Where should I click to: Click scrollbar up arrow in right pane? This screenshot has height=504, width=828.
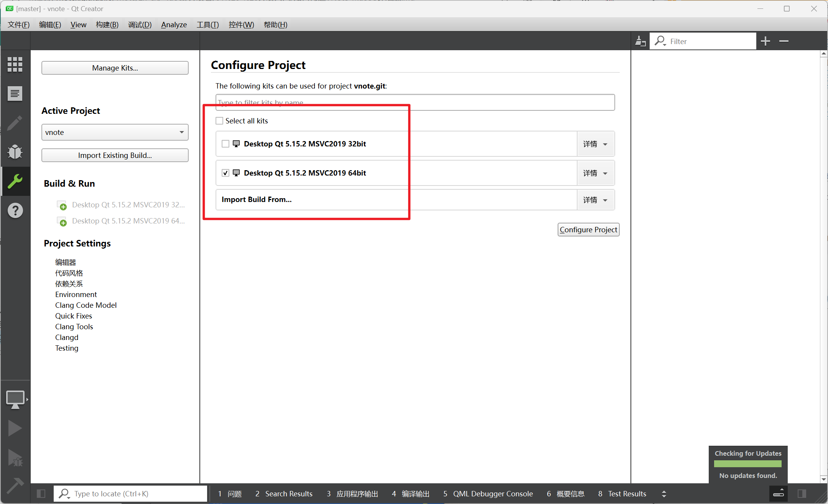click(x=823, y=54)
